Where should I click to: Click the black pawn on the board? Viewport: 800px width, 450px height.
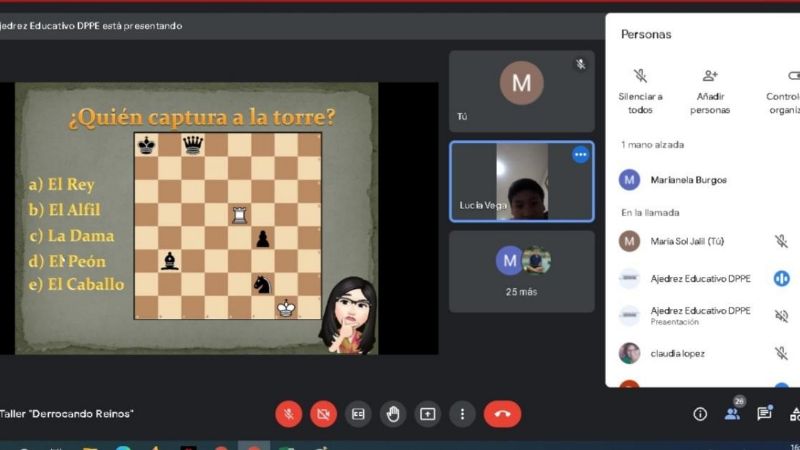click(x=262, y=238)
